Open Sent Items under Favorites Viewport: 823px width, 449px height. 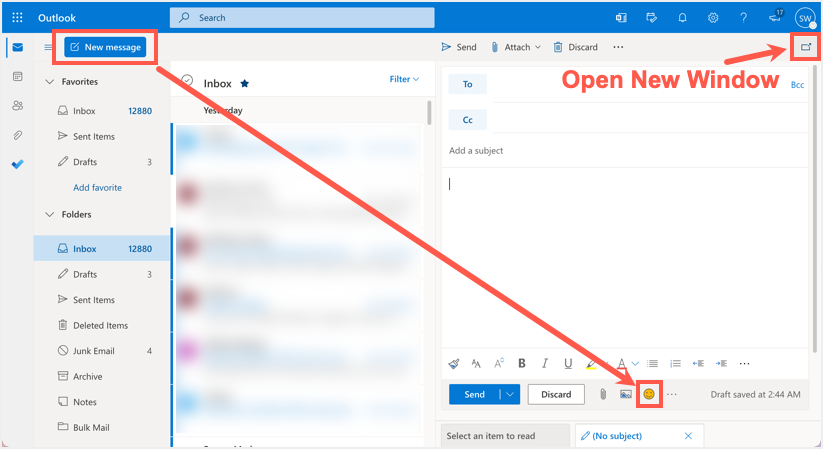pos(102,136)
